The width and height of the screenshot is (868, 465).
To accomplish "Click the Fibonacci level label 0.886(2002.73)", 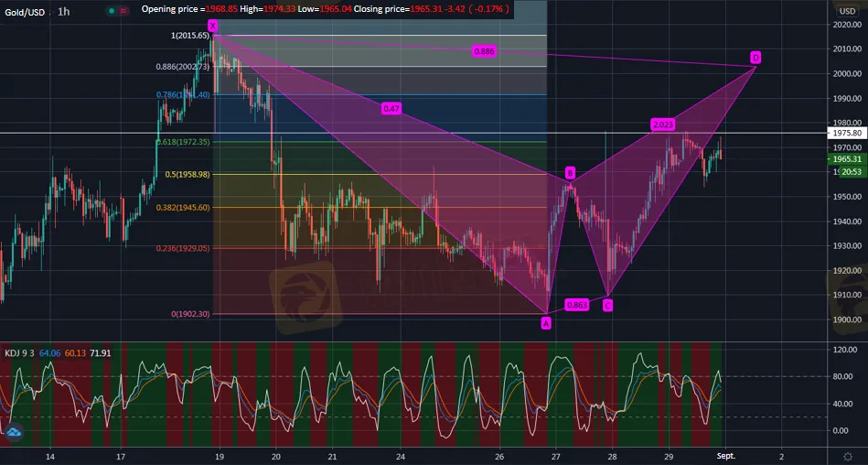I will pyautogui.click(x=183, y=67).
